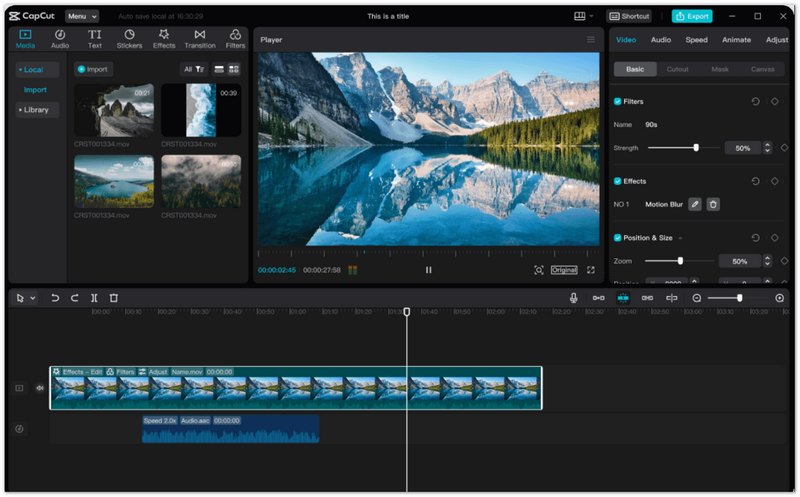Open the player focus frame icon
This screenshot has height=497, width=800.
(x=539, y=270)
